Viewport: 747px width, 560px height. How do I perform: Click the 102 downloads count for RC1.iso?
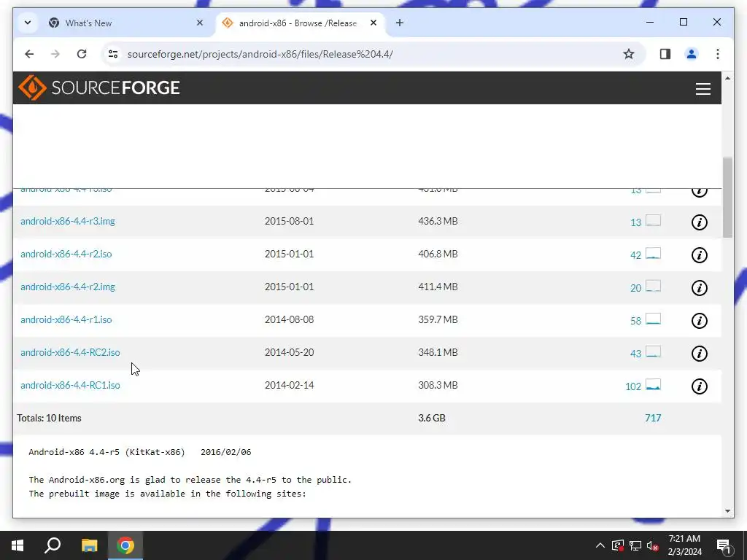(x=633, y=386)
